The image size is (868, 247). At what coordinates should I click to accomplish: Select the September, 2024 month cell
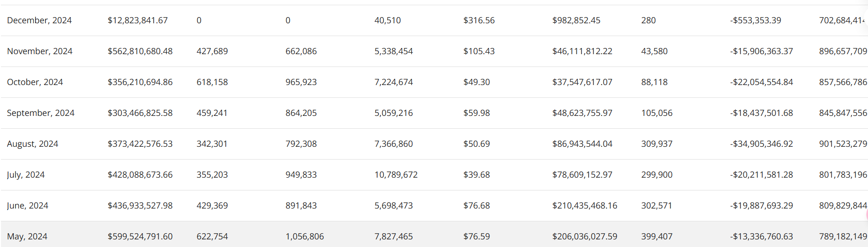[x=41, y=113]
